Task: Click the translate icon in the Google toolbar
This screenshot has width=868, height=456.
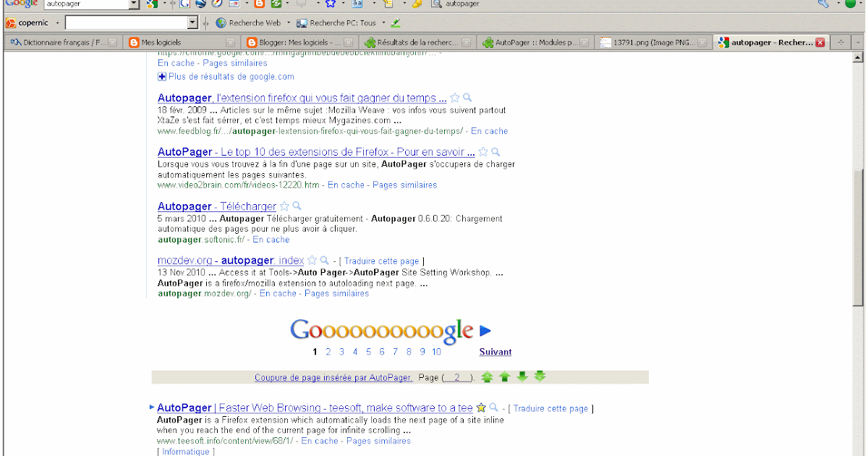Action: tap(357, 4)
